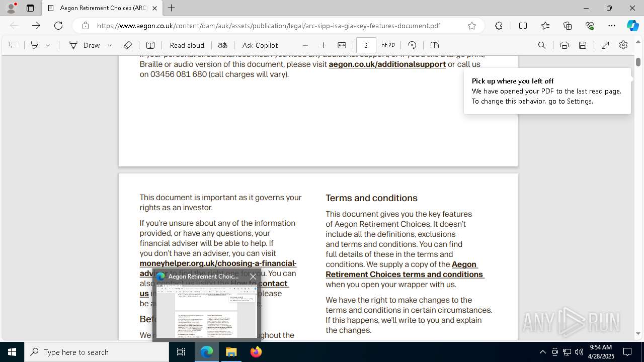This screenshot has height=362, width=644.
Task: Click the Windows taskbar search box
Action: 97,352
